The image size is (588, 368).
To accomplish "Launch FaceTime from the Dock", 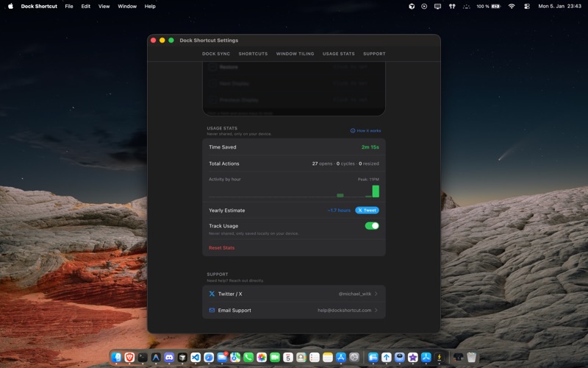I will [275, 357].
